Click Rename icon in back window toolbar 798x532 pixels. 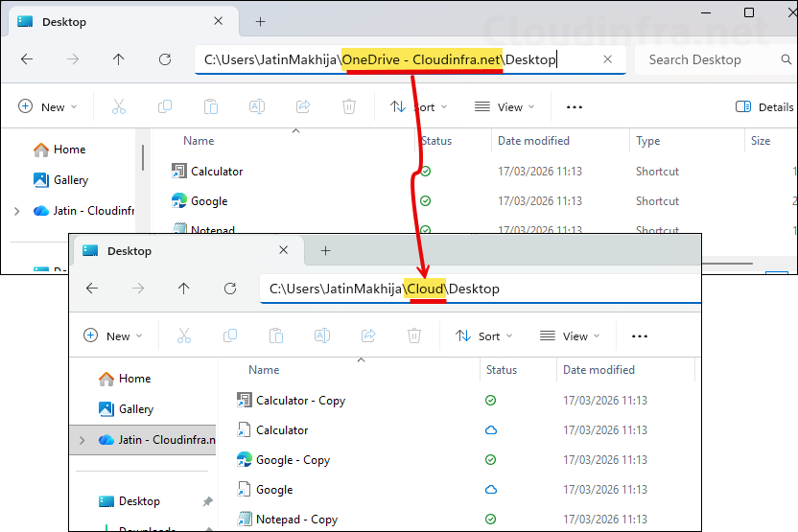pyautogui.click(x=256, y=106)
